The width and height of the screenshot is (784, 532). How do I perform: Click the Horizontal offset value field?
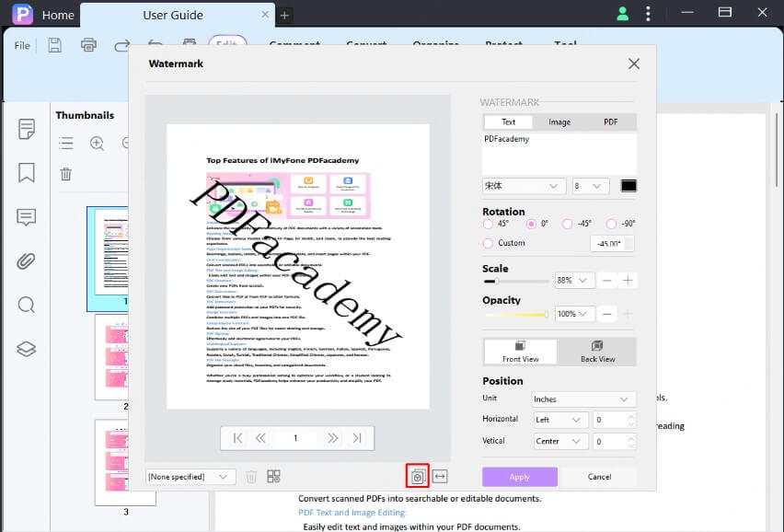(614, 420)
